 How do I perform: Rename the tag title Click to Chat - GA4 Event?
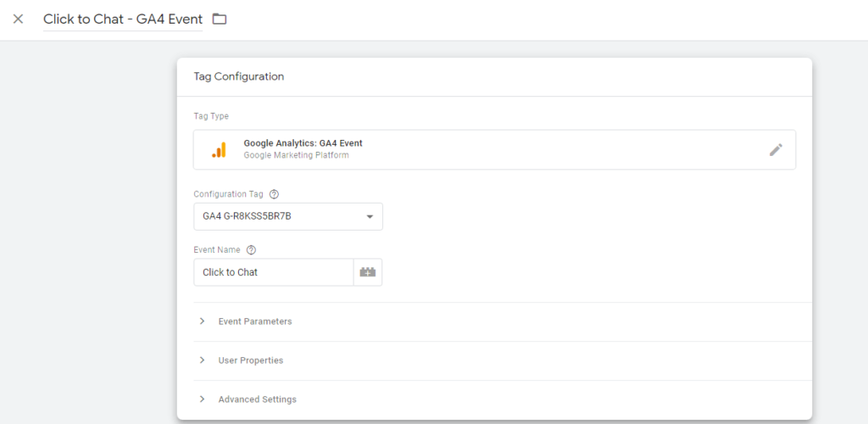[123, 19]
